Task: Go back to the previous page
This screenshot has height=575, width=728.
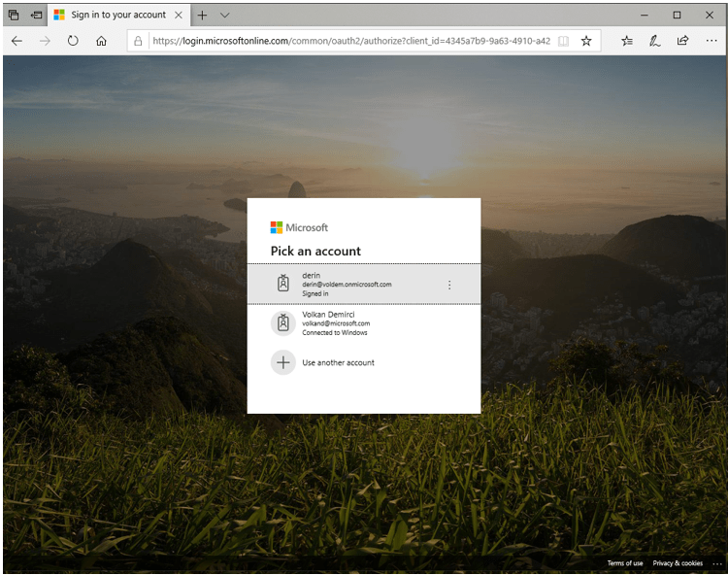Action: pos(17,41)
